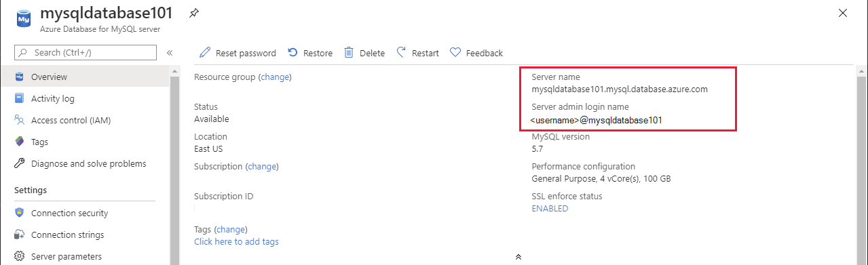Viewport: 868px width, 265px height.
Task: Select Overview in the side menu
Action: coord(85,77)
